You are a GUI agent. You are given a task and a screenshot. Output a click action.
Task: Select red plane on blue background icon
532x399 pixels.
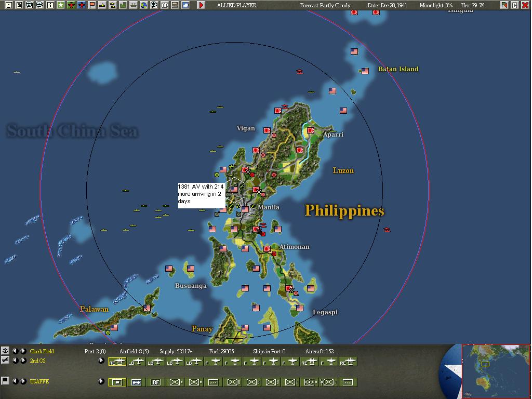pyautogui.click(x=82, y=5)
